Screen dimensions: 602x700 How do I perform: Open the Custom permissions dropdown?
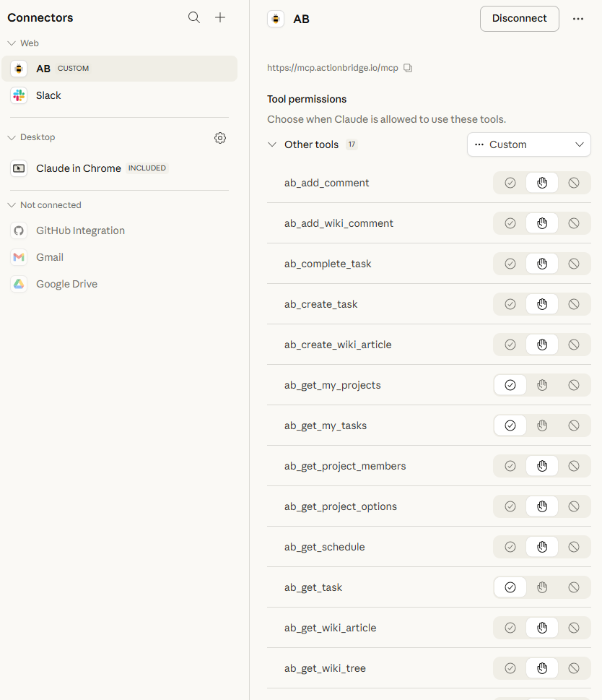pos(528,144)
